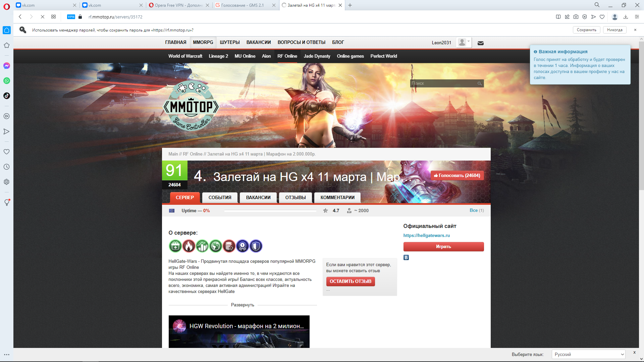This screenshot has height=362, width=644.
Task: Expand server description with Развернуть
Action: pyautogui.click(x=243, y=305)
